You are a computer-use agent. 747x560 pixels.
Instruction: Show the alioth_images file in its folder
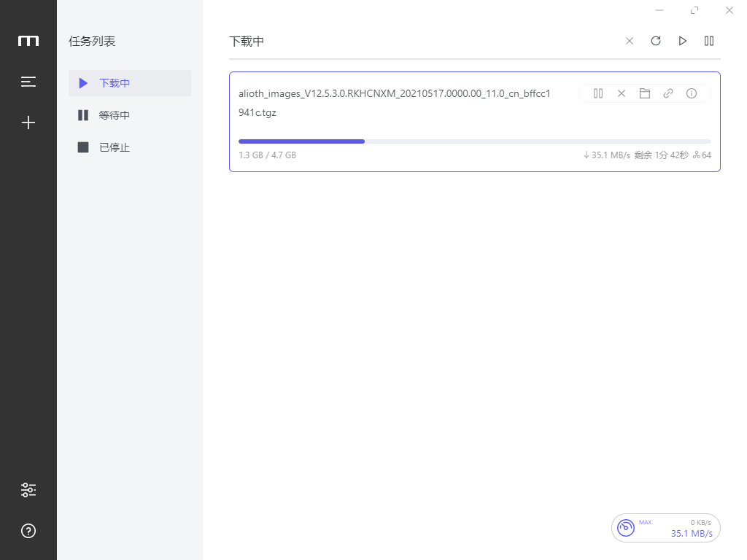pyautogui.click(x=645, y=93)
